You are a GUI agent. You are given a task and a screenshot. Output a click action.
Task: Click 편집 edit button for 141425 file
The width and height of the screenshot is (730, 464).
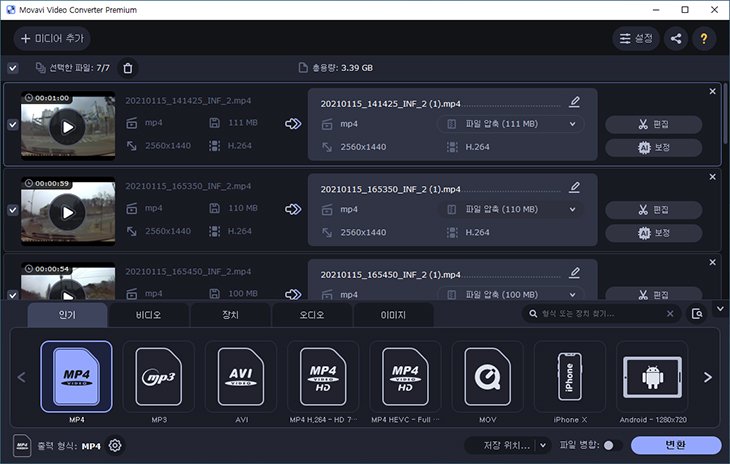(x=654, y=124)
